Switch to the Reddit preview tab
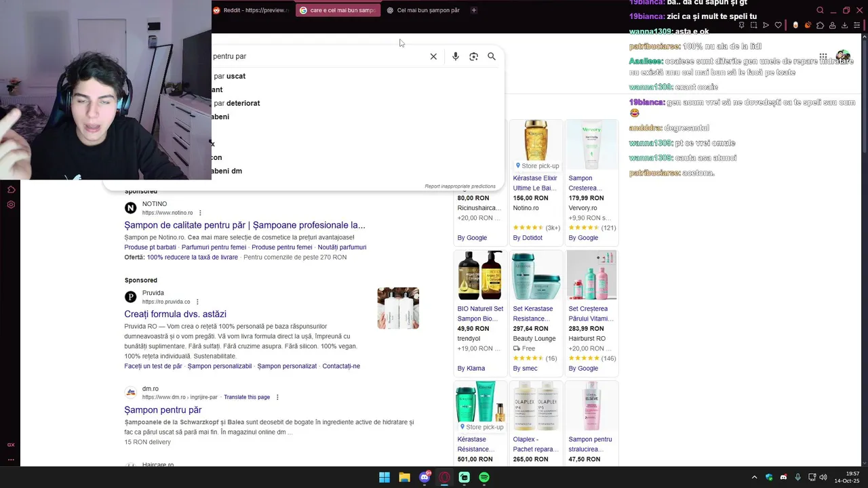Screen dimensions: 868x488 point(252,10)
